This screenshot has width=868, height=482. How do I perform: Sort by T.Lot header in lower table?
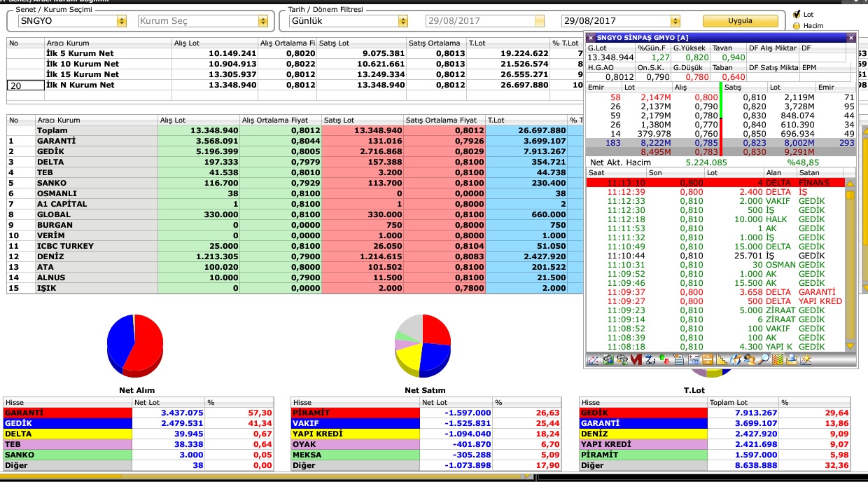pos(526,120)
